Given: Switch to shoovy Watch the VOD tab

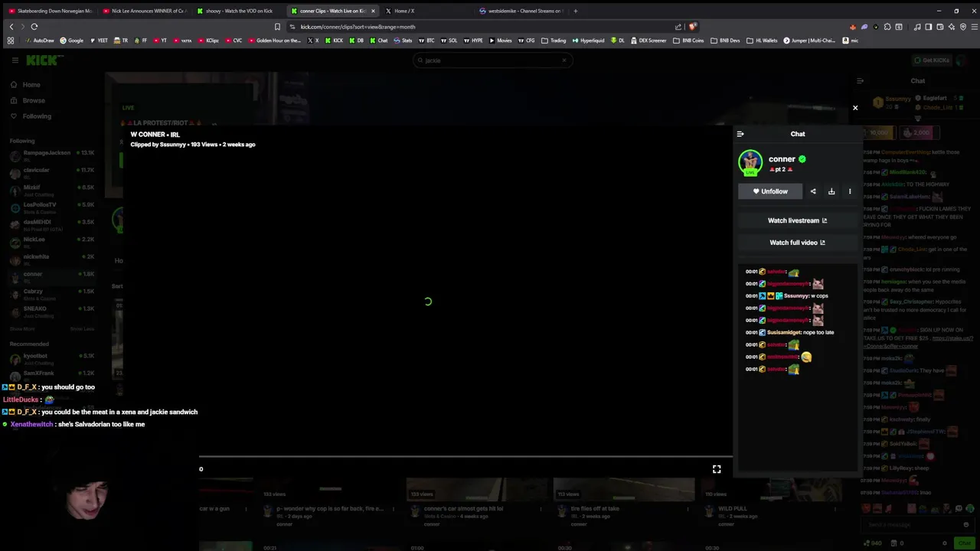Looking at the screenshot, I should click(238, 11).
